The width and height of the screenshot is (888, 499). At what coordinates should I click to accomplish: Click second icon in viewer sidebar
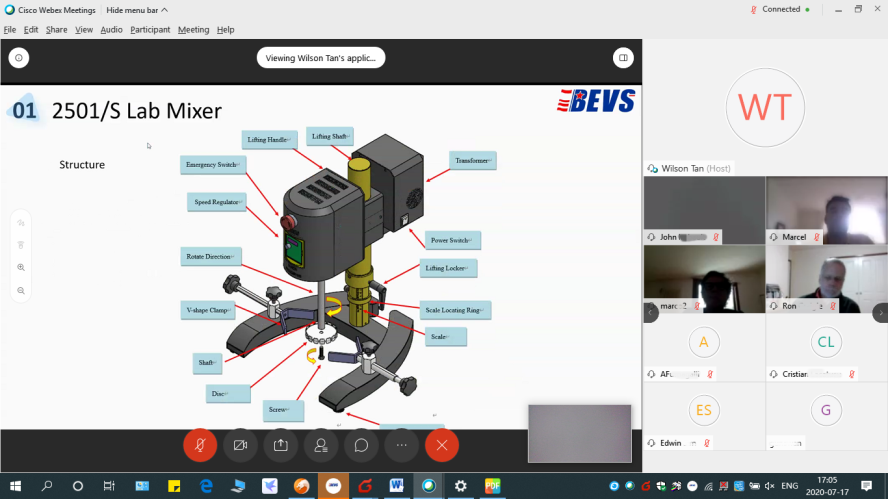click(21, 245)
